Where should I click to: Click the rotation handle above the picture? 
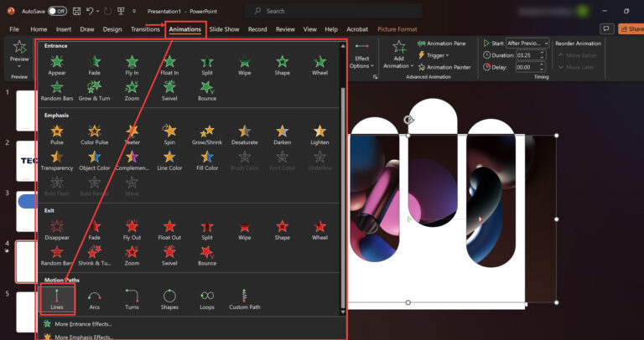tap(408, 120)
